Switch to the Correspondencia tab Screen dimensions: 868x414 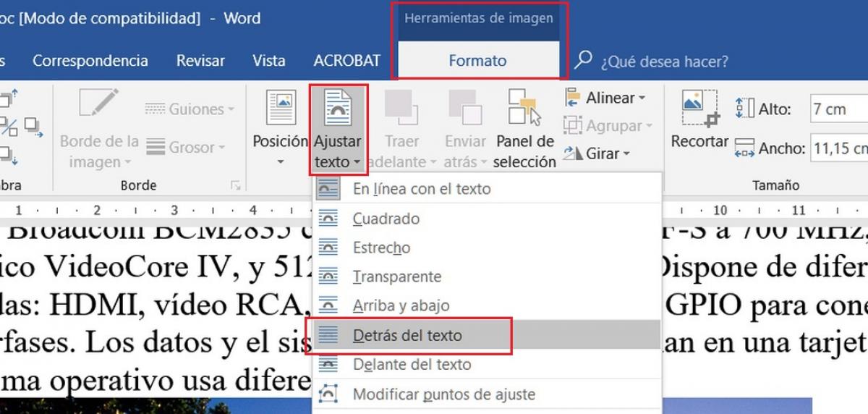click(x=90, y=61)
